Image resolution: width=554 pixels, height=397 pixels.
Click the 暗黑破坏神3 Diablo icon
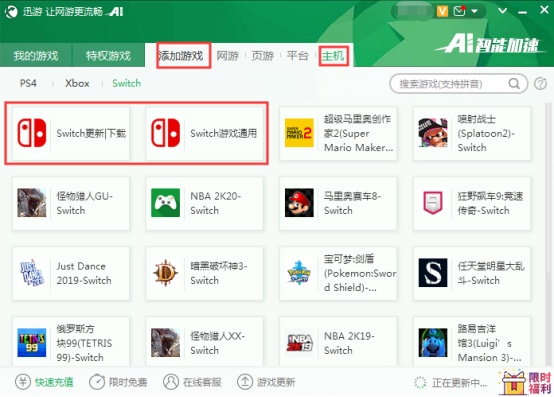165,273
